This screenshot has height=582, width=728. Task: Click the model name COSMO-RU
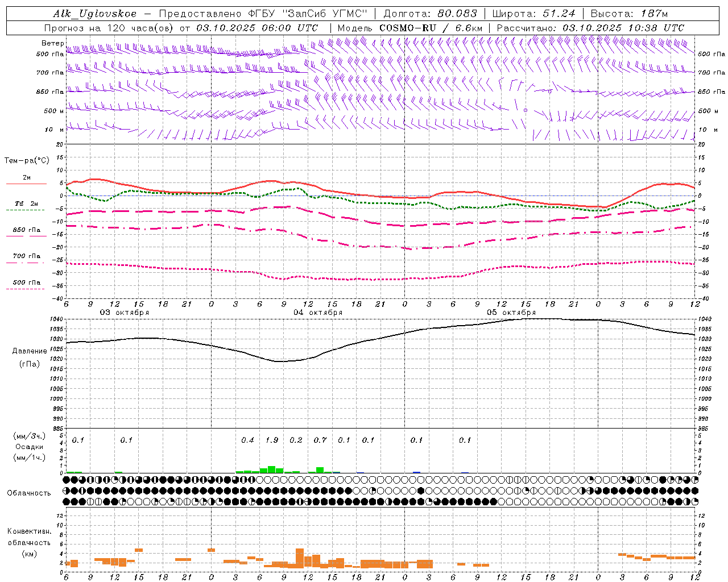tap(407, 28)
